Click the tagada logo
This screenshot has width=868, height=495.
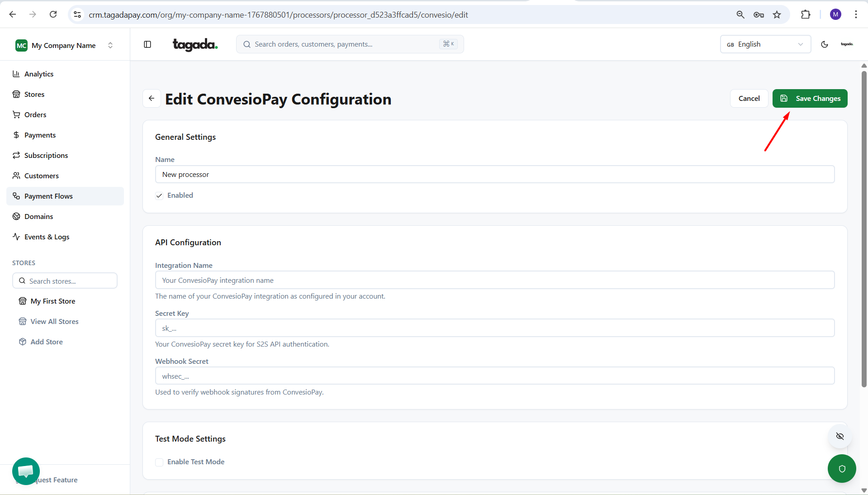[x=195, y=44]
